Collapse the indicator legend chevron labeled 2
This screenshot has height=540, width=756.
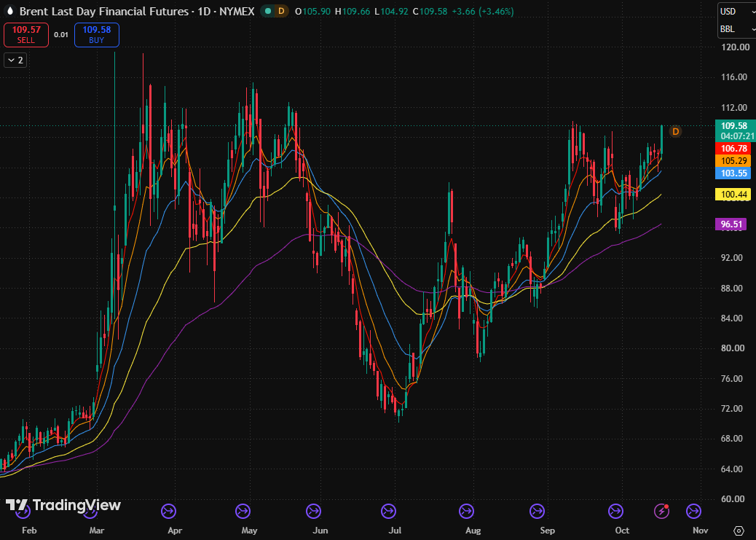click(x=15, y=60)
